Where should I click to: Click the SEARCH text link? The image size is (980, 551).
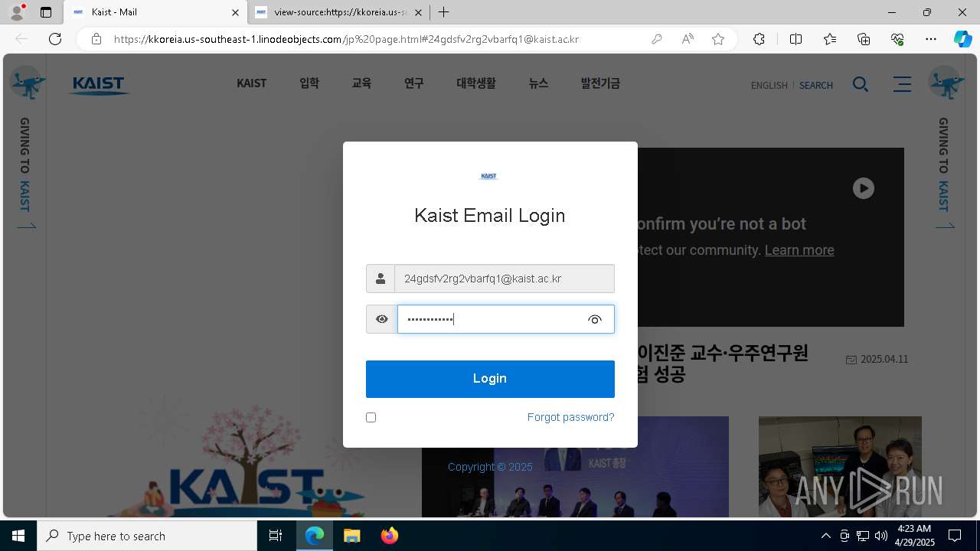(x=816, y=85)
